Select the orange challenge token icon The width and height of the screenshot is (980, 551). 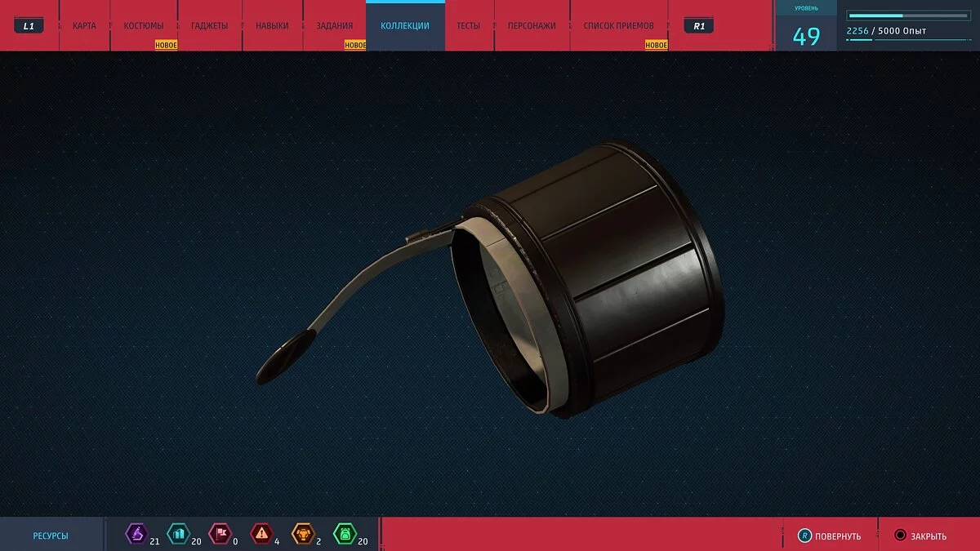(x=302, y=535)
